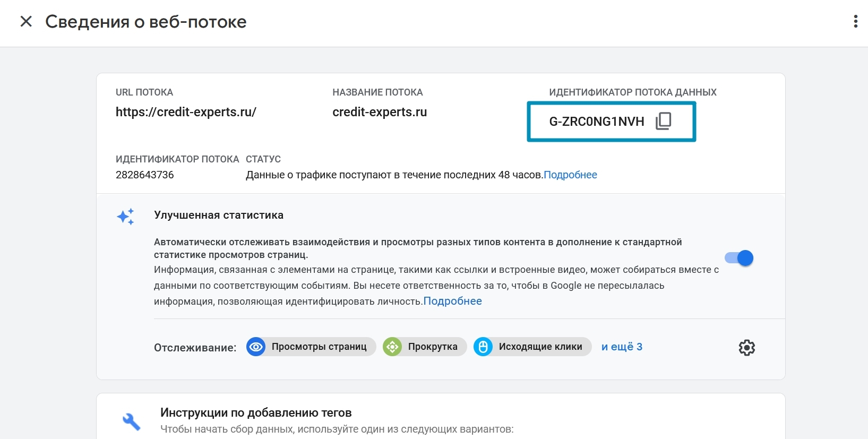
Task: Click the 'Отслеживание:' label
Action: point(195,348)
